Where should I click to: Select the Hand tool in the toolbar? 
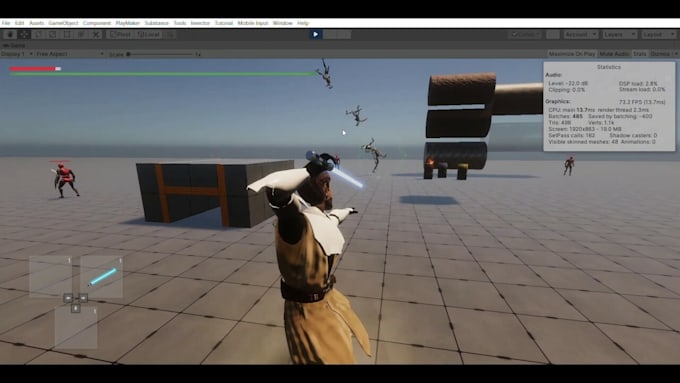10,34
